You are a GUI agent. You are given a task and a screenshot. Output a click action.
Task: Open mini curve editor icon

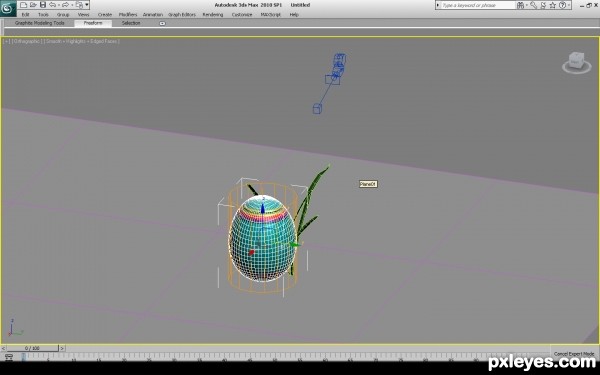[x=8, y=357]
